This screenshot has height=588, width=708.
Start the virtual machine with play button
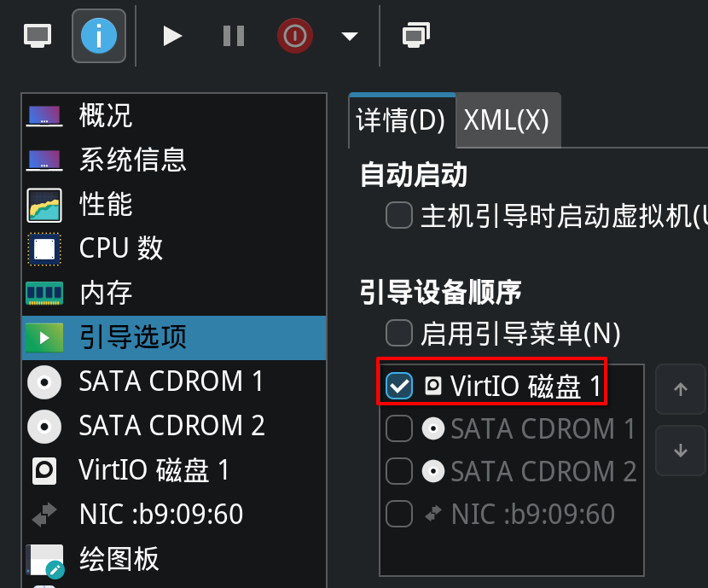173,36
